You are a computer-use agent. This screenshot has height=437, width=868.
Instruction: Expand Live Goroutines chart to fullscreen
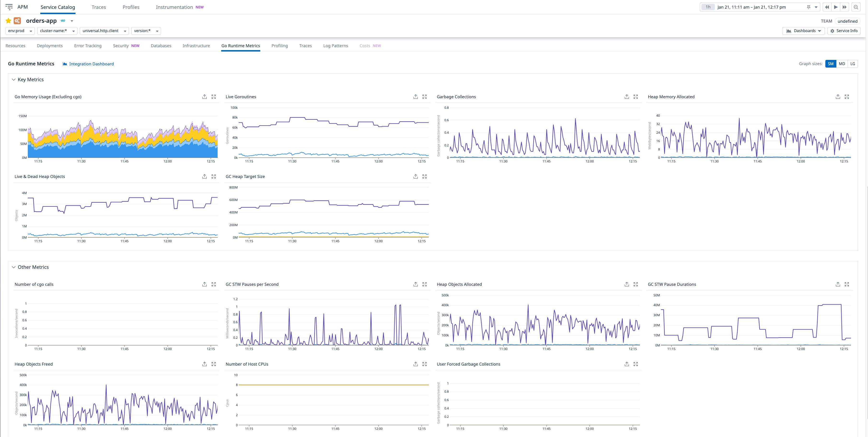tap(425, 97)
